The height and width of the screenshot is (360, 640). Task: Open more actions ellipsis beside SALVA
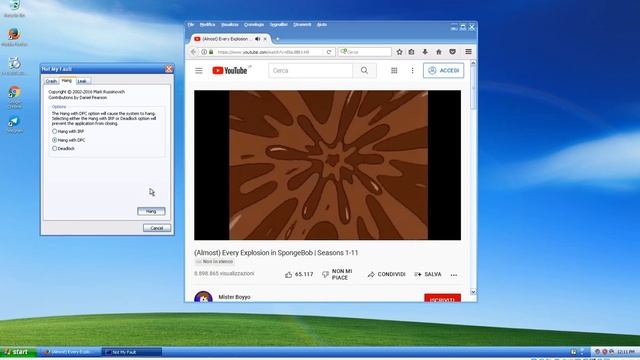pos(454,275)
